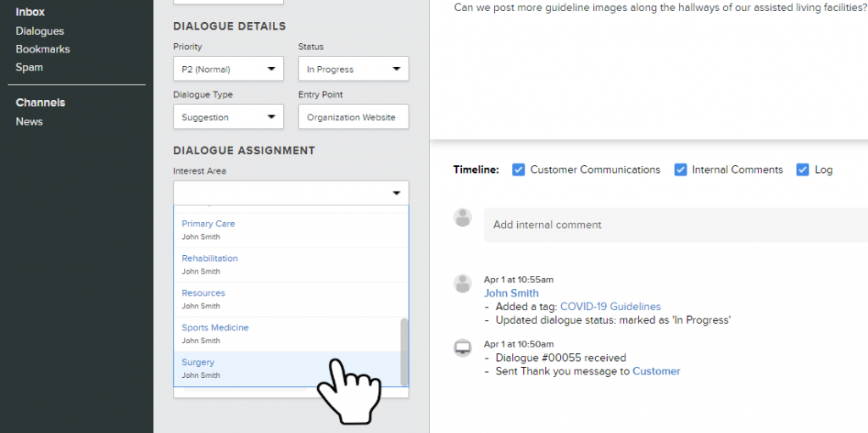Expand the Dialogue Type Suggestion dropdown
This screenshot has width=868, height=433.
229,117
